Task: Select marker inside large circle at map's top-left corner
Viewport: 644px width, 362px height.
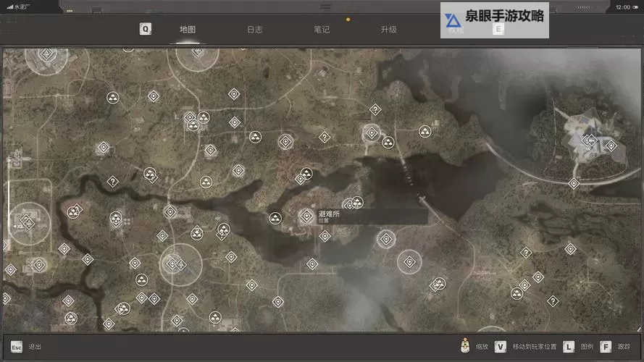Action: 46,54
